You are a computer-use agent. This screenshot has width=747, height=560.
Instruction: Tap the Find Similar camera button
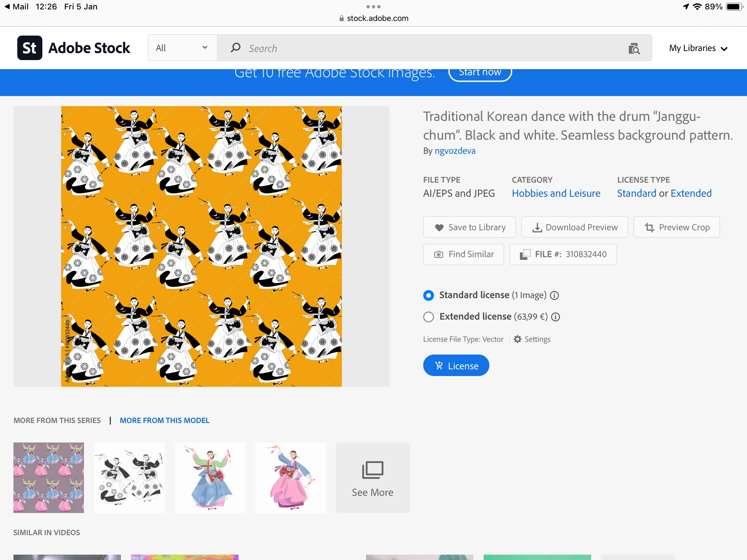(463, 254)
